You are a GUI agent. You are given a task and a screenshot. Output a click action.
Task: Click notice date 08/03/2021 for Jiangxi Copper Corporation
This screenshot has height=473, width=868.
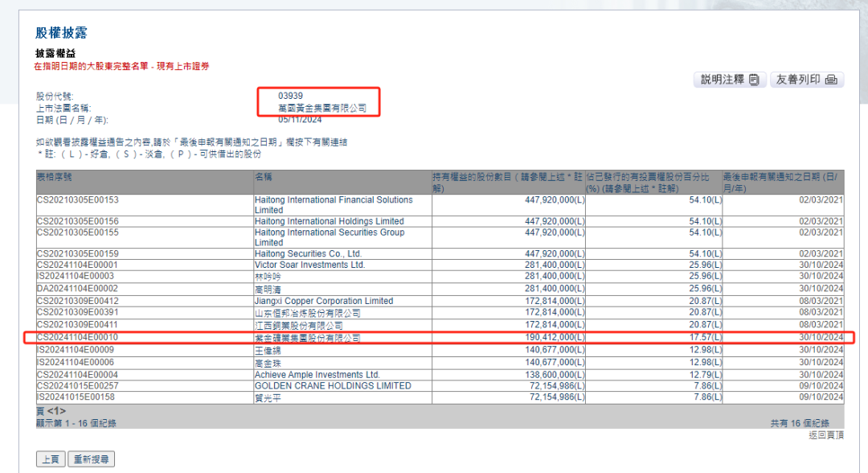[821, 301]
